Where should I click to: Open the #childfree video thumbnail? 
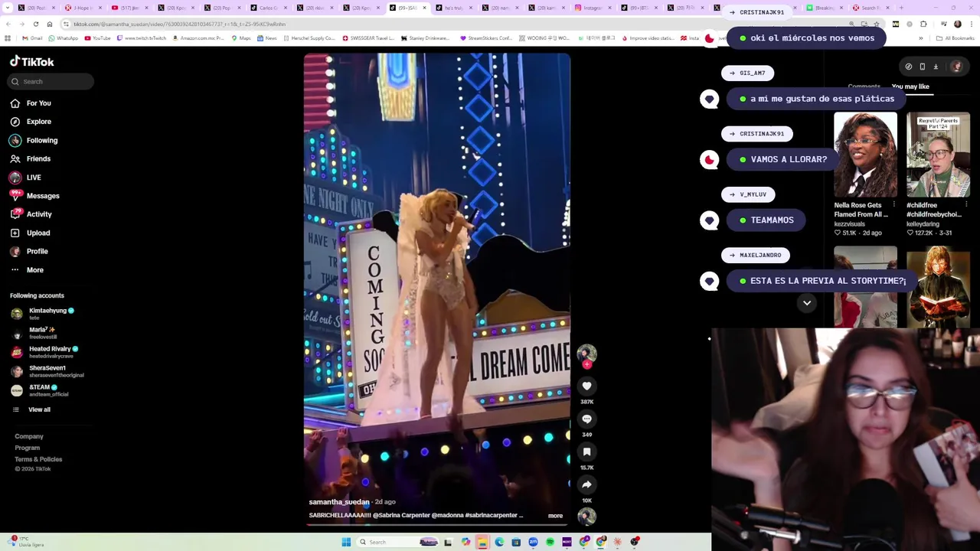pos(938,155)
